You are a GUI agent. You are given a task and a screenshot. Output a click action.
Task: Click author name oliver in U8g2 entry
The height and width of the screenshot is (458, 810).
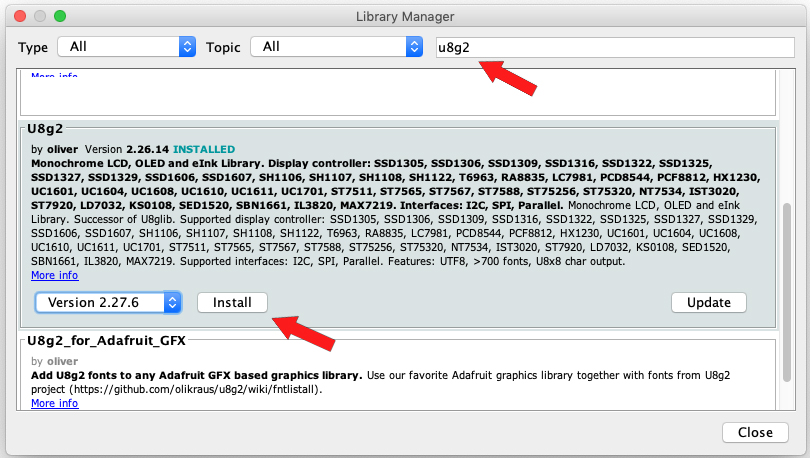tap(63, 149)
